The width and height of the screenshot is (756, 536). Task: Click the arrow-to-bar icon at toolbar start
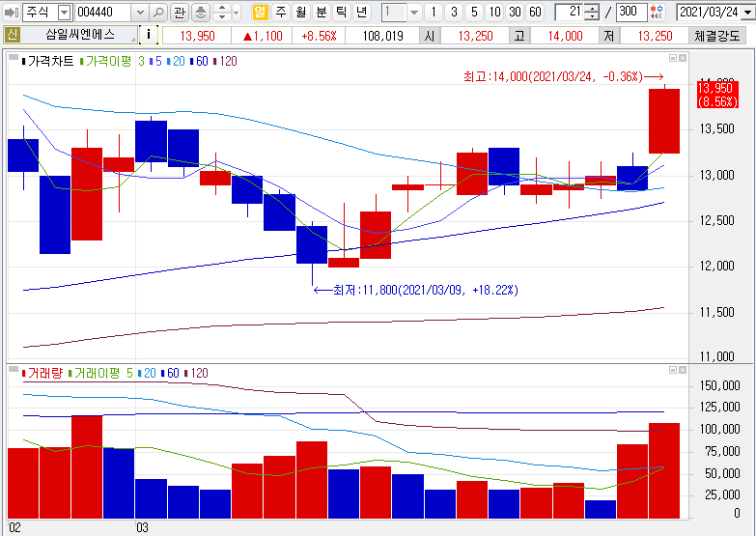click(11, 12)
